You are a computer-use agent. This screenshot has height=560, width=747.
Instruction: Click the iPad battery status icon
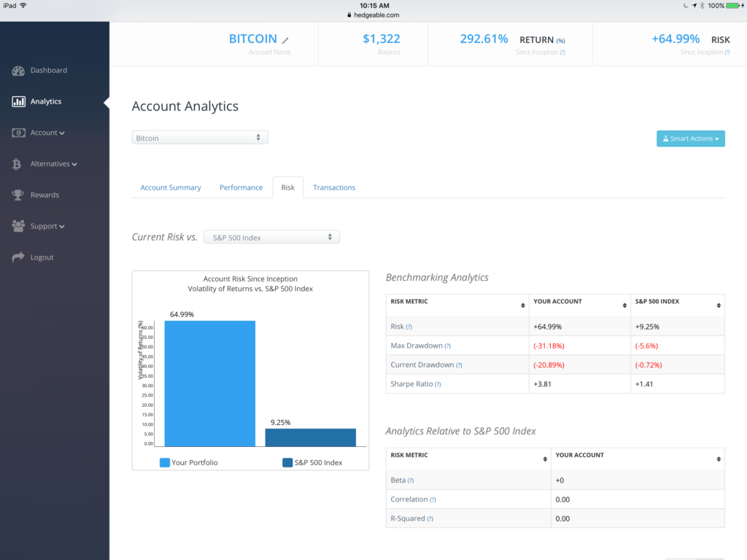[x=734, y=6]
